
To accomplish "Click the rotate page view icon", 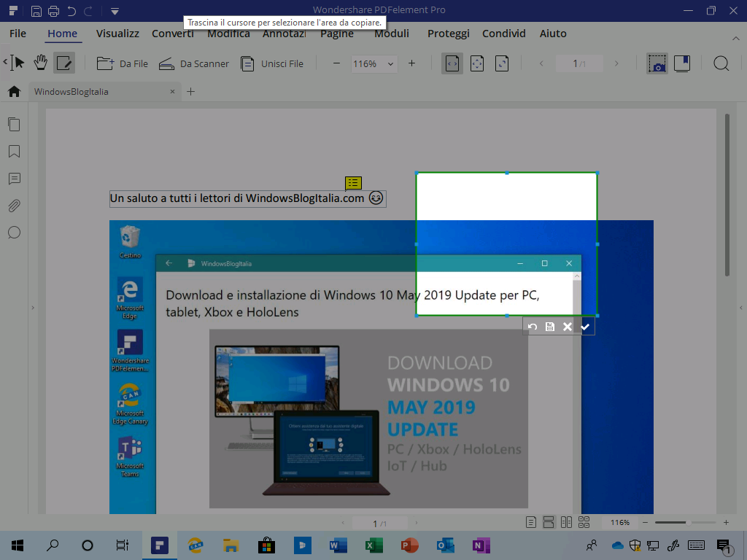I will point(502,63).
